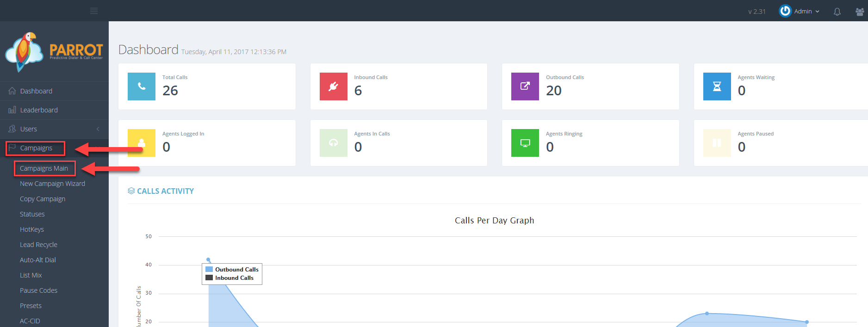Click the version label v 2.31

pos(757,12)
